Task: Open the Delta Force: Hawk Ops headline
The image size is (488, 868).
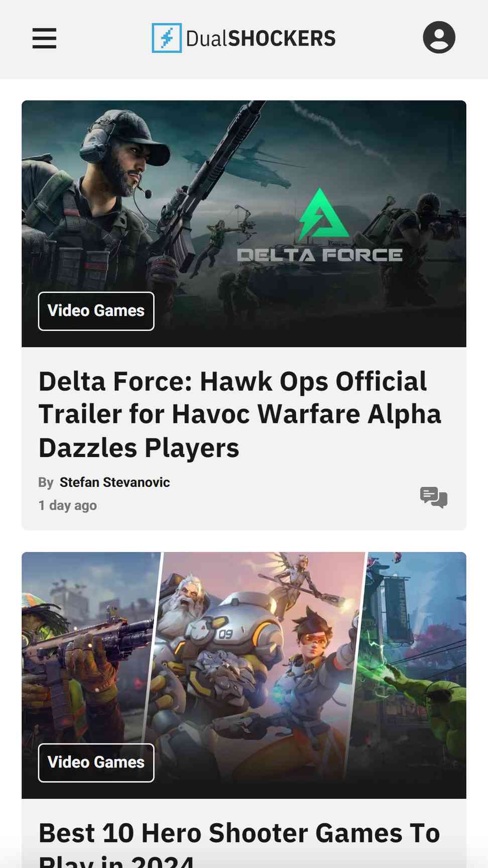Action: pyautogui.click(x=240, y=414)
